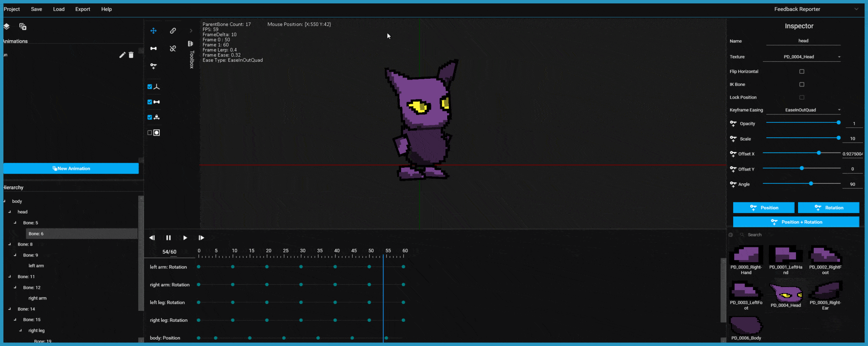Click the rename animation pencil icon
The height and width of the screenshot is (346, 868).
coord(122,55)
